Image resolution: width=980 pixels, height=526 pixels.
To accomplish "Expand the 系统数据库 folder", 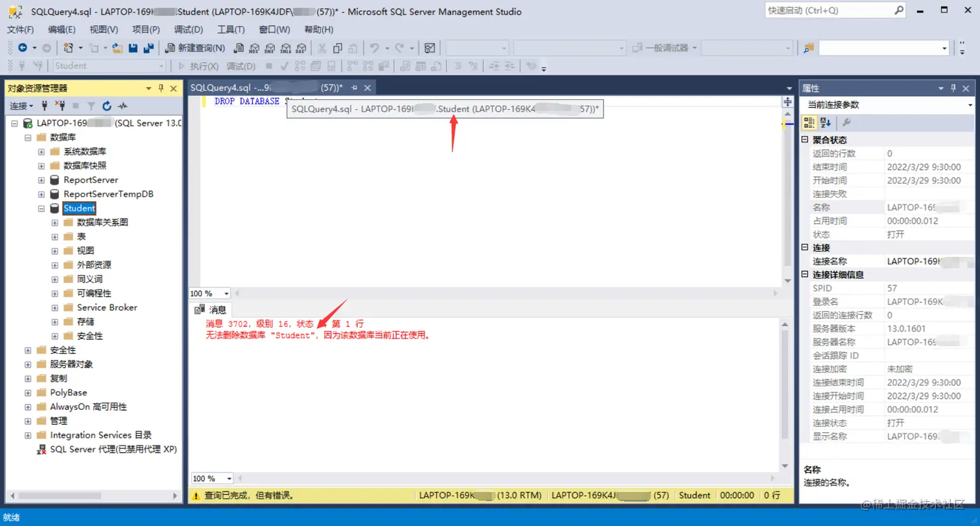I will pyautogui.click(x=41, y=152).
